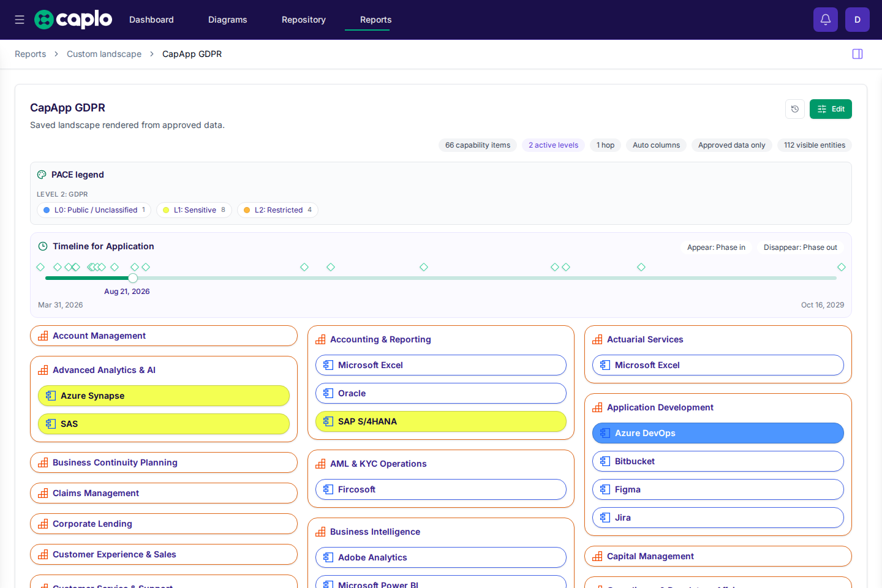Screen dimensions: 882x588
Task: Click the Account Management capability icon
Action: [x=43, y=336]
